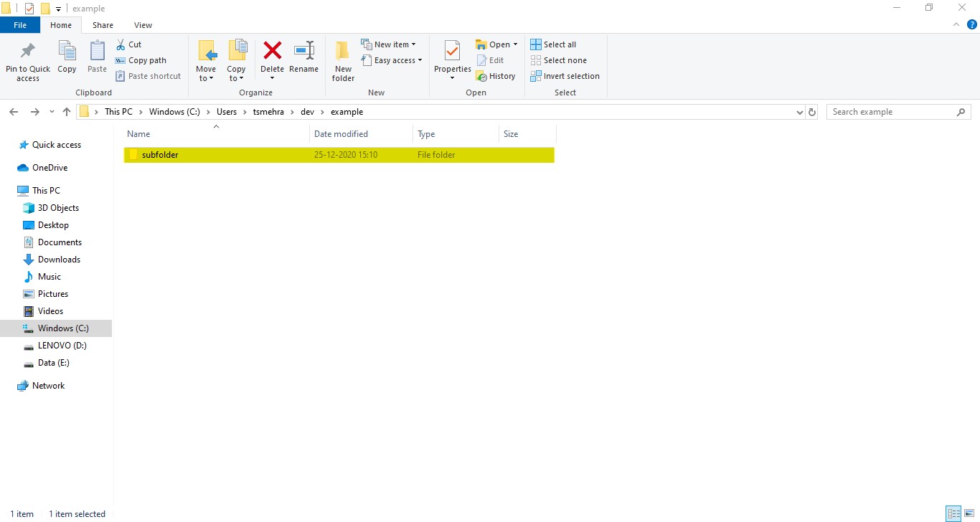Screen dimensions: 980x522
Task: Open the Share ribbon tab
Action: pyautogui.click(x=103, y=25)
